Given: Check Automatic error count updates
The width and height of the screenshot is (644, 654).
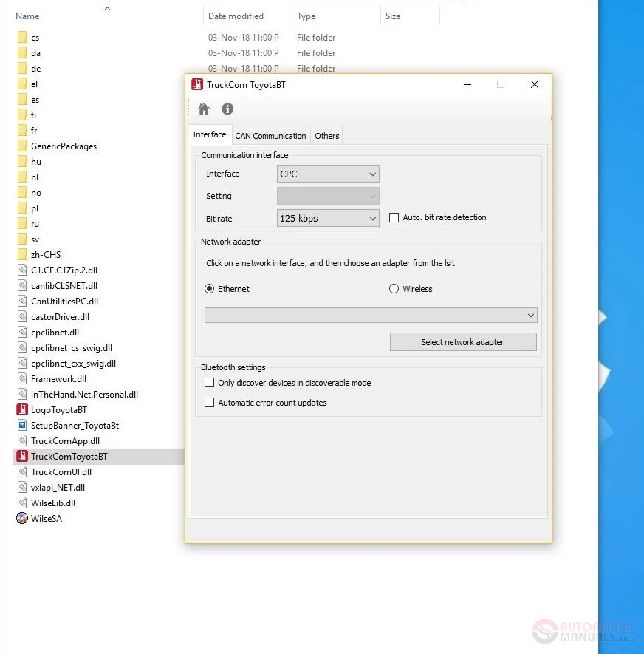Looking at the screenshot, I should (x=209, y=403).
